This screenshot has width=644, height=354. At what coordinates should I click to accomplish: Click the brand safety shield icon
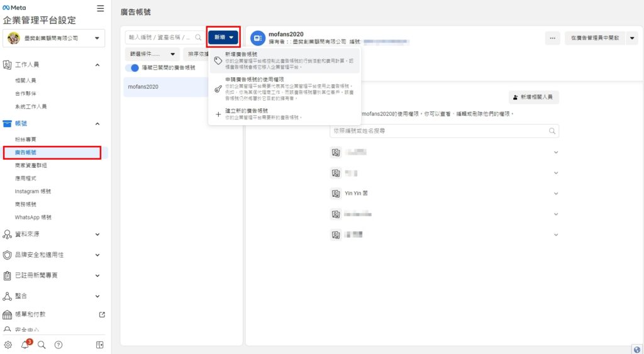click(7, 255)
